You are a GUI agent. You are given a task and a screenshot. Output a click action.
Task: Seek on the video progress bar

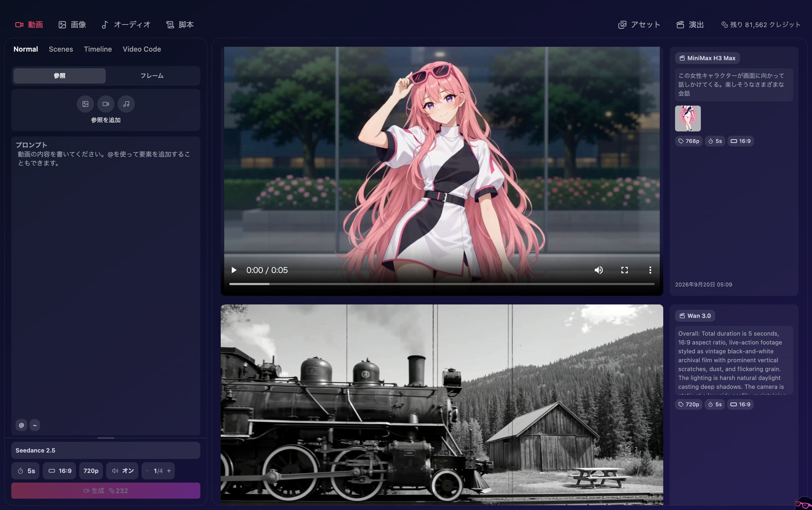(x=442, y=284)
